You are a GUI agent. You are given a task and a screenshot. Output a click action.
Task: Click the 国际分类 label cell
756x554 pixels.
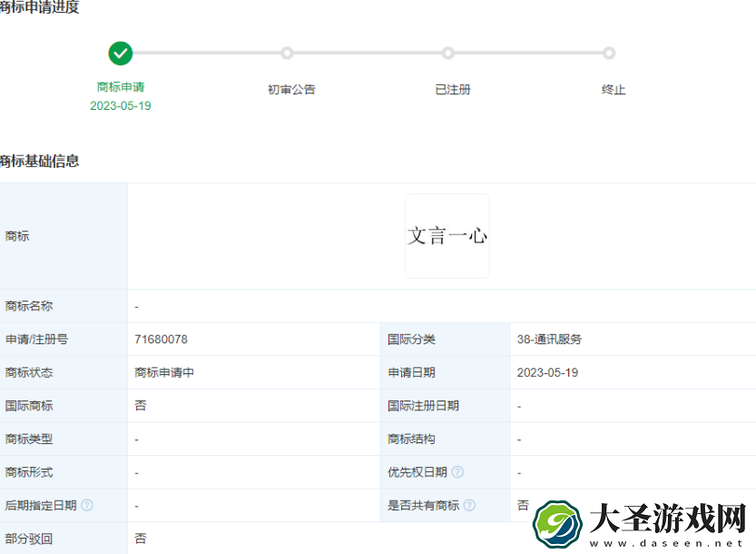pyautogui.click(x=445, y=340)
